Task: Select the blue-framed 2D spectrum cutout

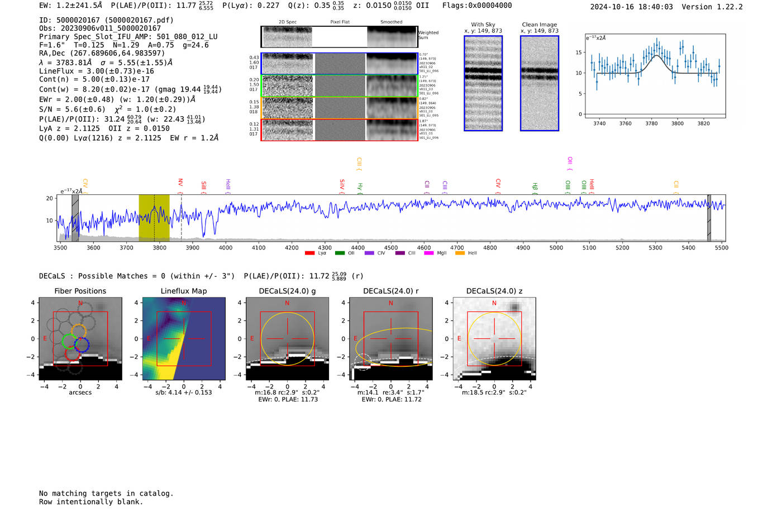Action: coord(287,64)
